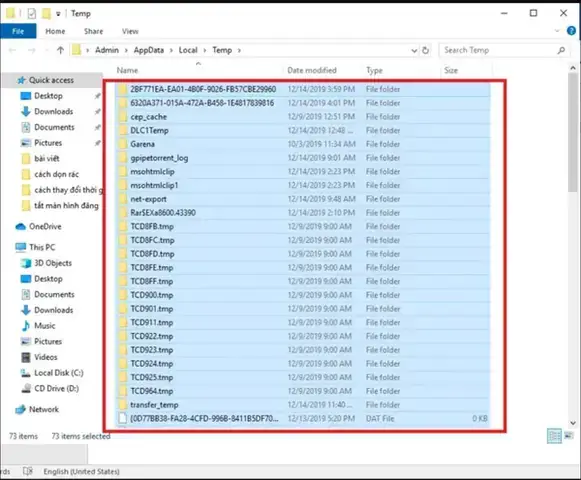Click AppData in the breadcrumb path
The image size is (581, 480).
coord(149,50)
